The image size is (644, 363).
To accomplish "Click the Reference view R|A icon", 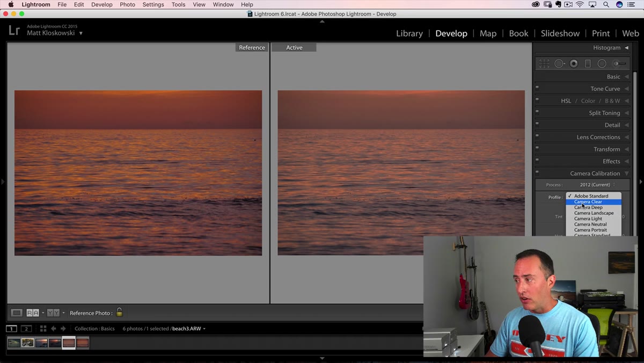I will 33,313.
